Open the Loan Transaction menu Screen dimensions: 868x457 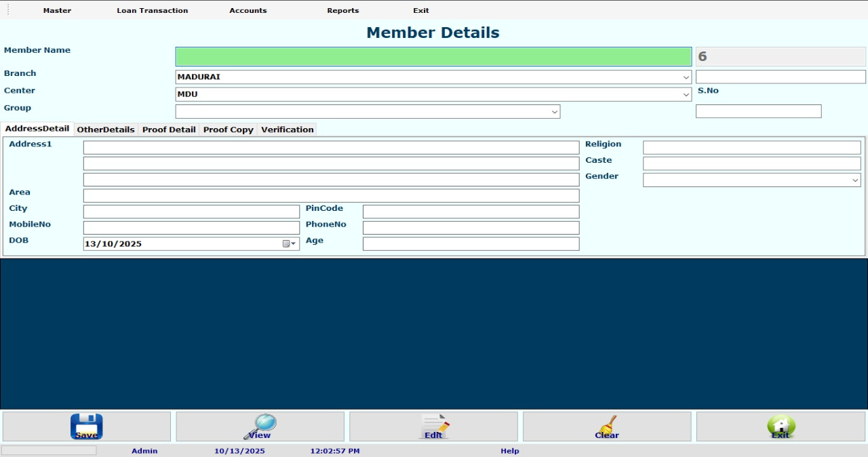point(152,11)
